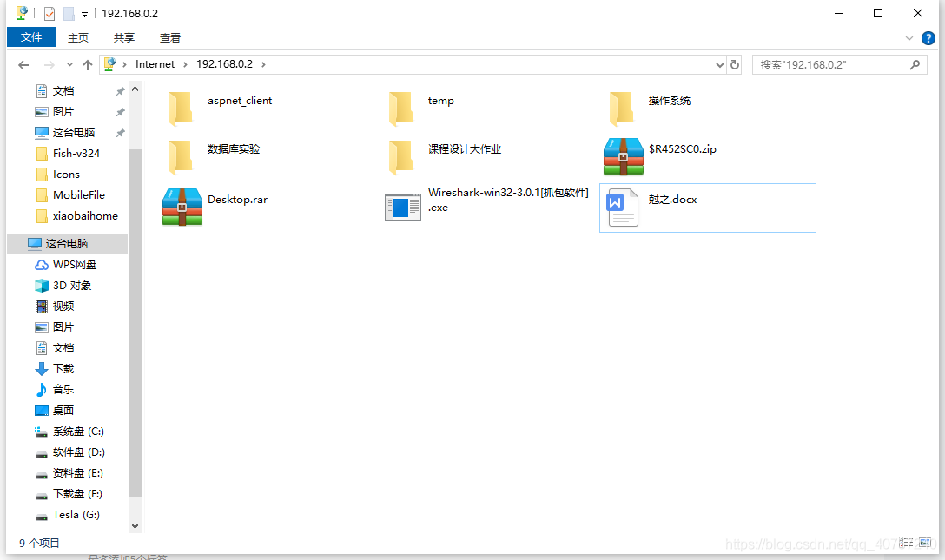Image resolution: width=945 pixels, height=560 pixels.
Task: Open the 主页 ribbon tab
Action: (x=78, y=38)
